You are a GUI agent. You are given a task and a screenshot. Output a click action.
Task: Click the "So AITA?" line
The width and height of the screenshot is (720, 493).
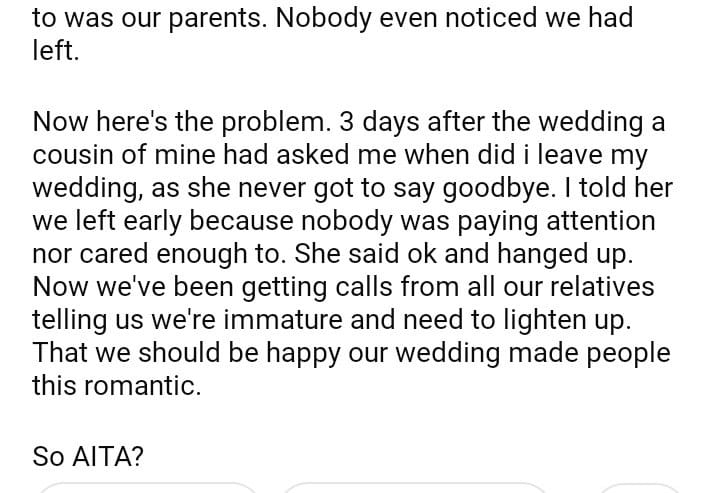coord(88,457)
